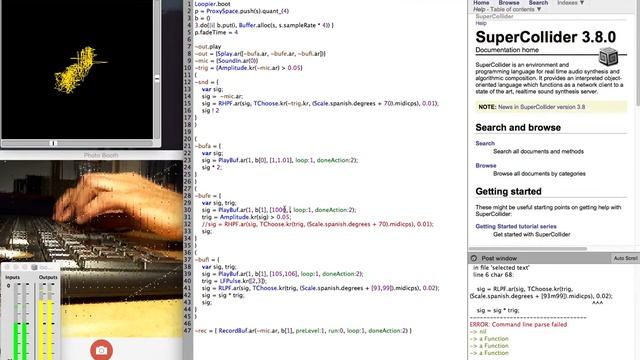Screen dimensions: 640x360
Task: Open the Browse by categories link
Action: [486, 165]
